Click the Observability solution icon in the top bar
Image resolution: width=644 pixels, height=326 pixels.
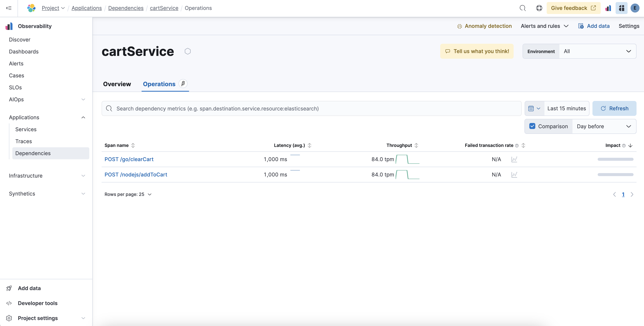(608, 8)
